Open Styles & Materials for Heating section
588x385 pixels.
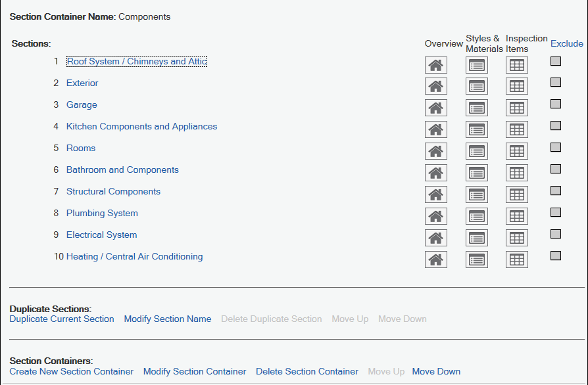click(x=477, y=260)
